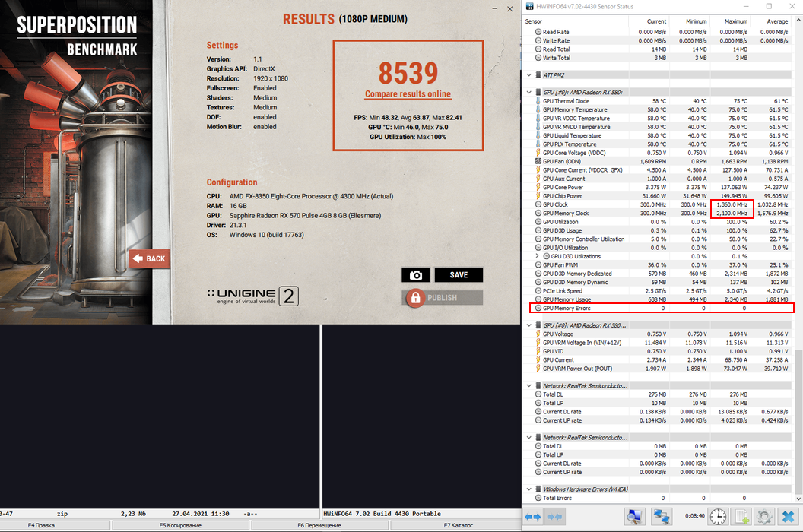The image size is (803, 532).
Task: Click the Back button in Superposition
Action: (149, 258)
